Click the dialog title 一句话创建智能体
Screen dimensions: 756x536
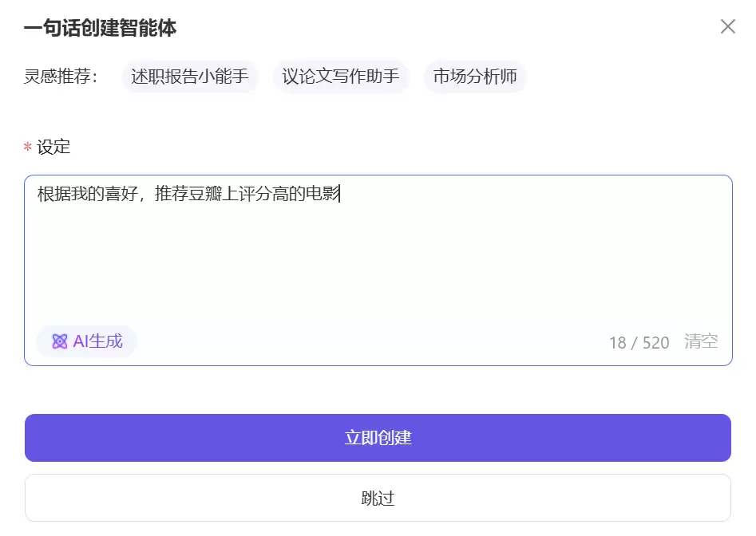101,27
